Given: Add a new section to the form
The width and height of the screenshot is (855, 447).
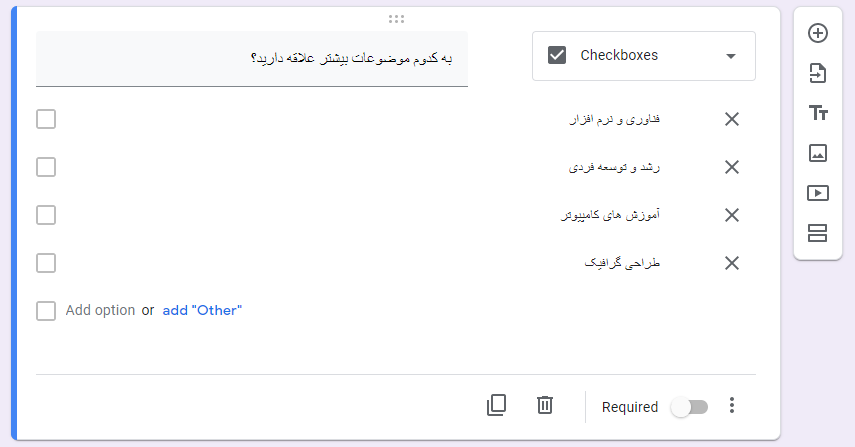Looking at the screenshot, I should [x=817, y=233].
